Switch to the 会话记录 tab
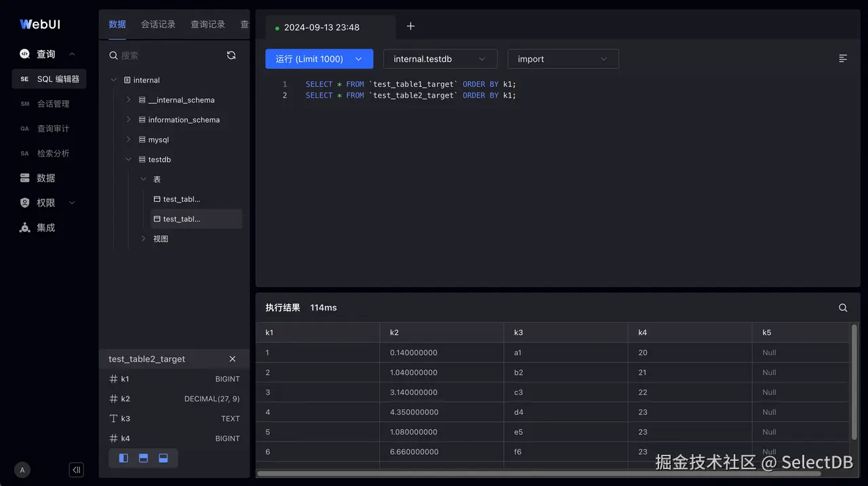This screenshot has height=486, width=868. (158, 24)
